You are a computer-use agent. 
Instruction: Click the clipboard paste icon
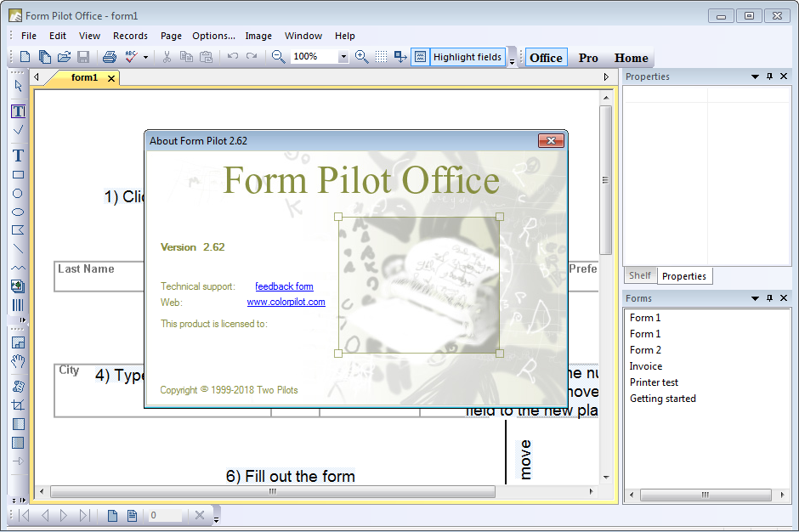coord(206,57)
